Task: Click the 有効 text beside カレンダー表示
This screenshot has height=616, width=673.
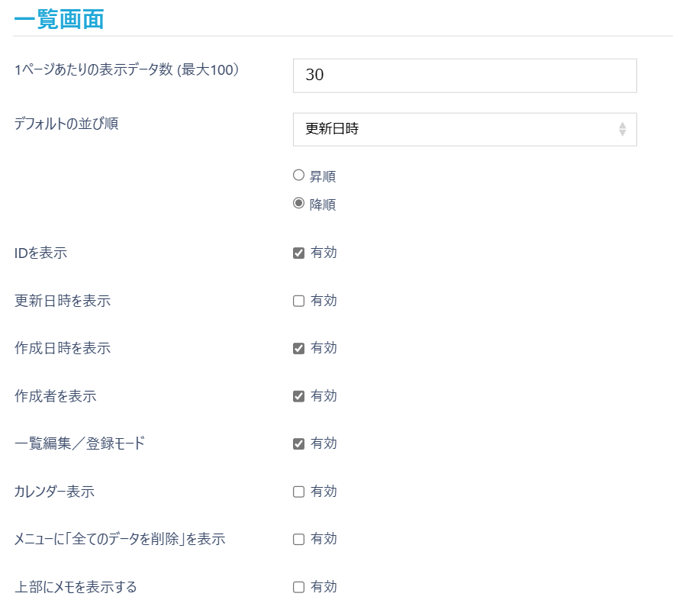Action: [x=324, y=492]
